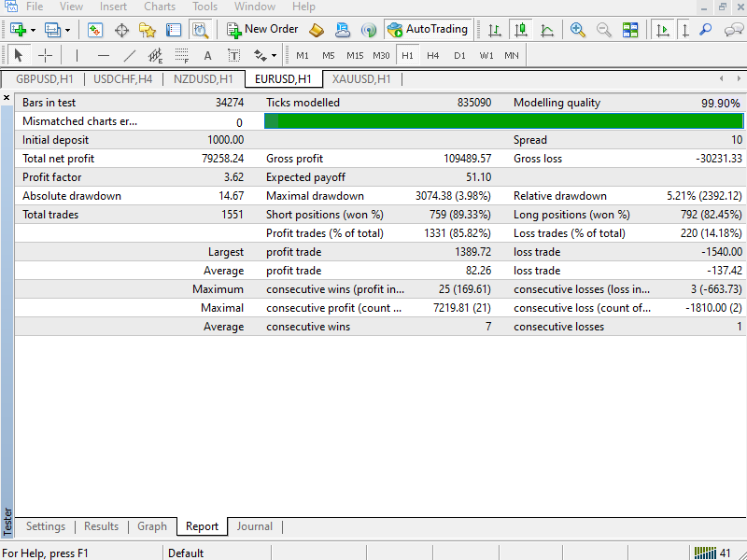Expand the arrows objects dropdown
The width and height of the screenshot is (747, 560).
click(x=274, y=56)
